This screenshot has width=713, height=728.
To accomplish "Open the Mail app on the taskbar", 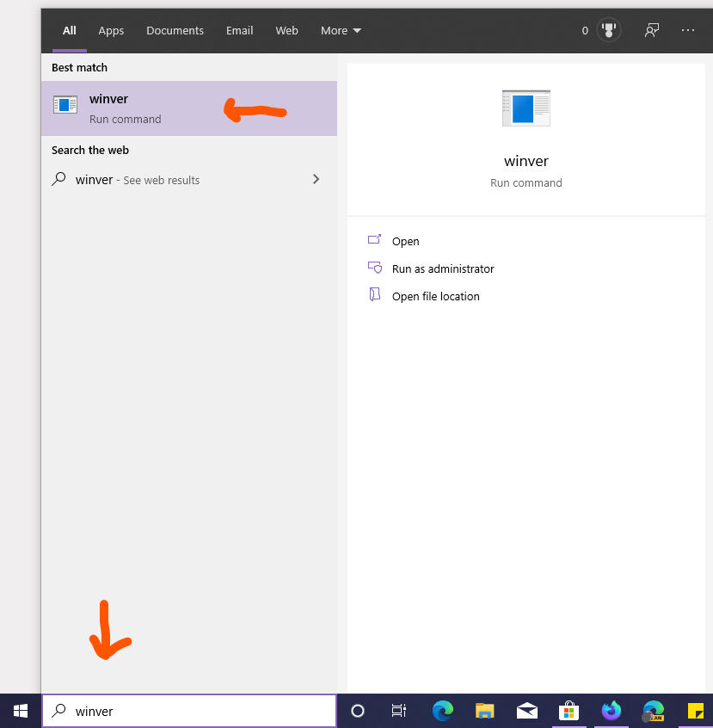I will (x=527, y=710).
